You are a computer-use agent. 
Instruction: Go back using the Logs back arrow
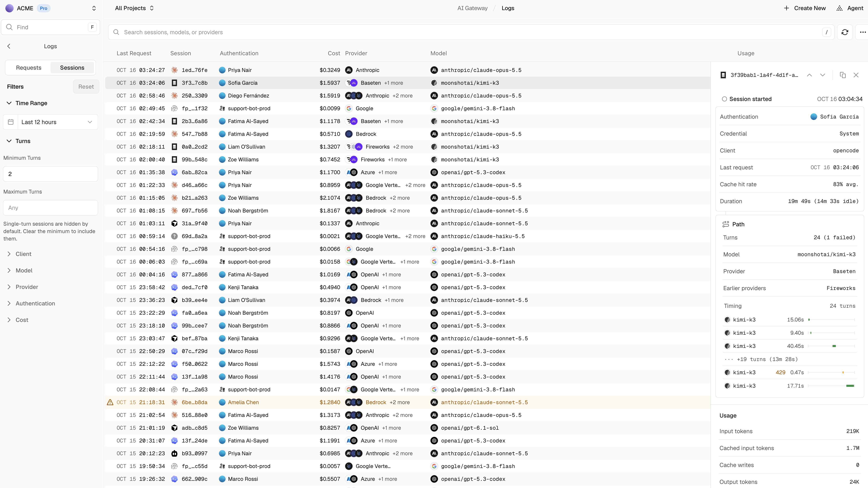pos(9,46)
